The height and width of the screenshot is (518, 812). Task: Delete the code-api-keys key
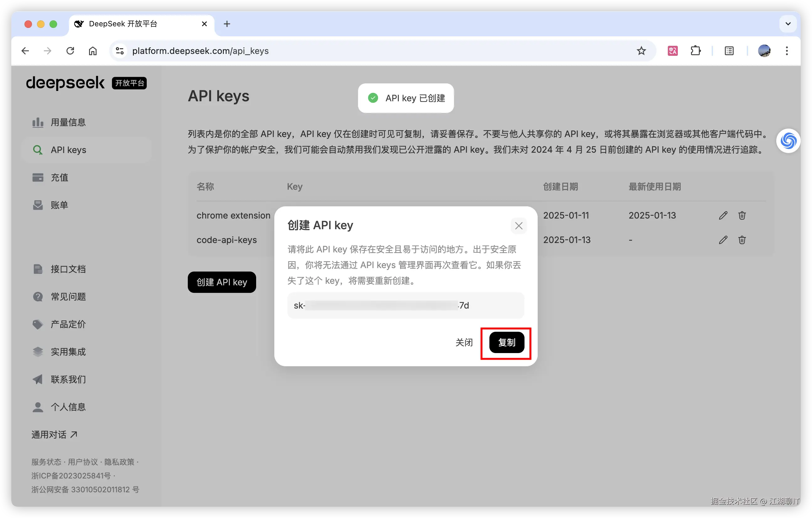pyautogui.click(x=742, y=240)
